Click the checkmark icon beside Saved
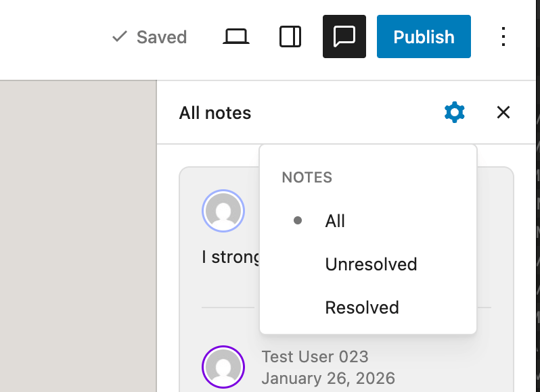This screenshot has width=540, height=392. click(120, 36)
